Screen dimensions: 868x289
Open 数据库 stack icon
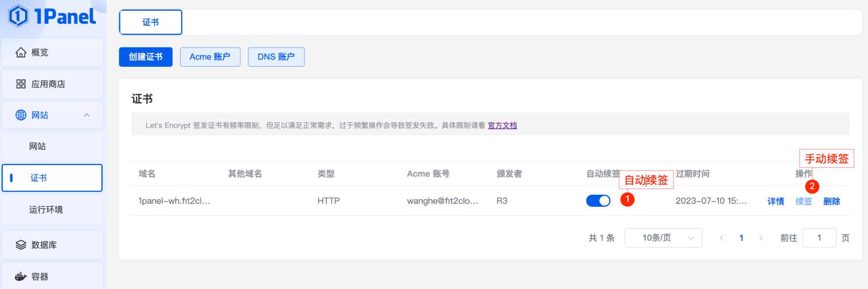point(21,245)
